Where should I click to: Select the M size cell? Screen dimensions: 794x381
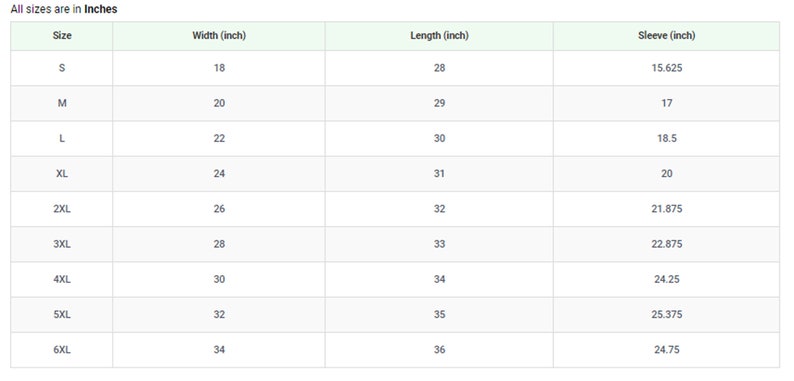(62, 103)
